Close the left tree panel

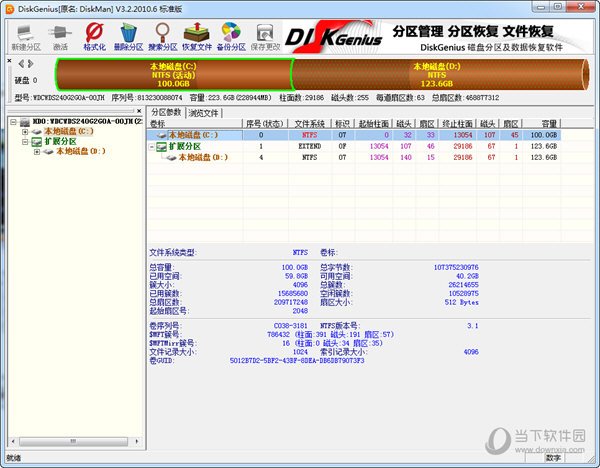pos(139,111)
